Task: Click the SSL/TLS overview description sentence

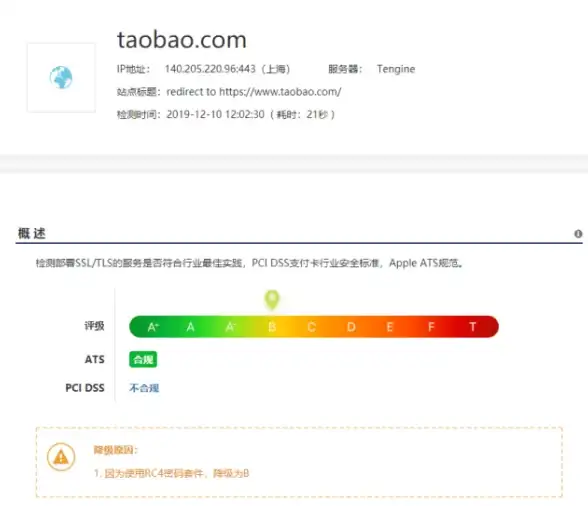Action: (x=249, y=263)
